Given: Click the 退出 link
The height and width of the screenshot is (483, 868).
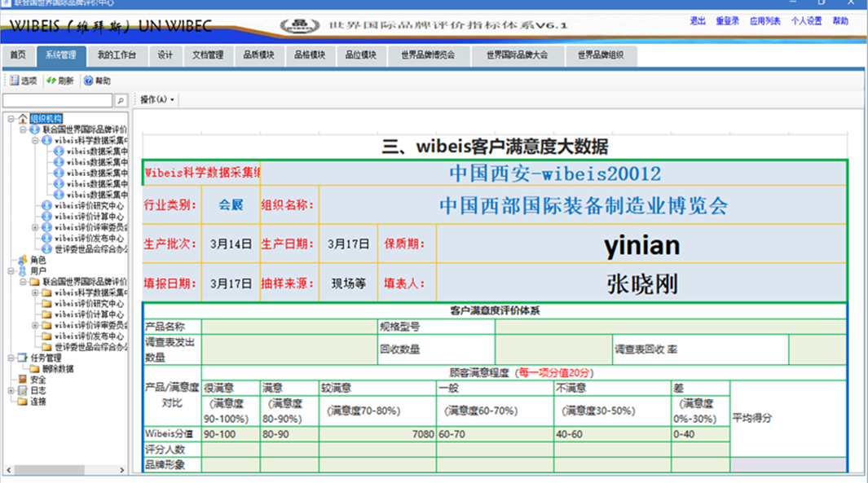Looking at the screenshot, I should tap(698, 21).
